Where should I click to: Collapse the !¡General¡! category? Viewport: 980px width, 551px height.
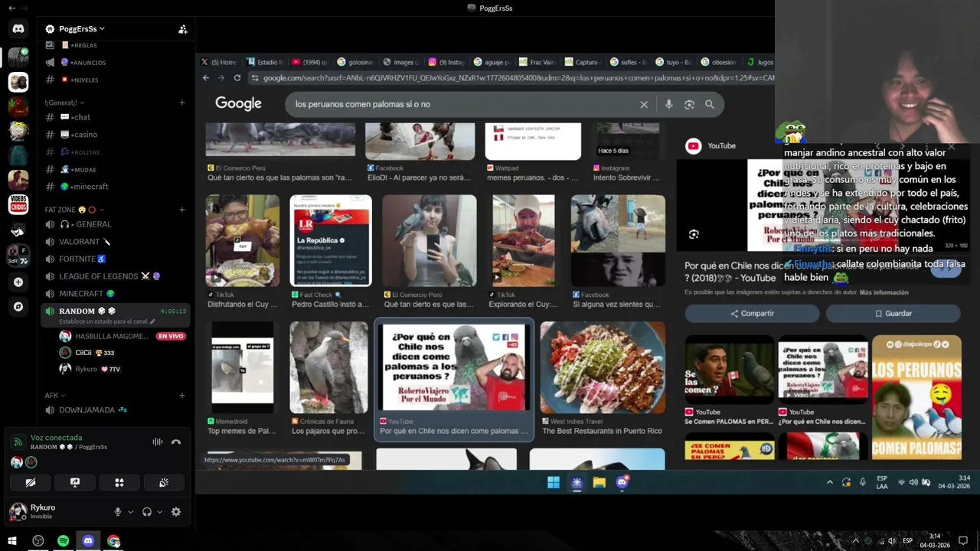click(64, 103)
